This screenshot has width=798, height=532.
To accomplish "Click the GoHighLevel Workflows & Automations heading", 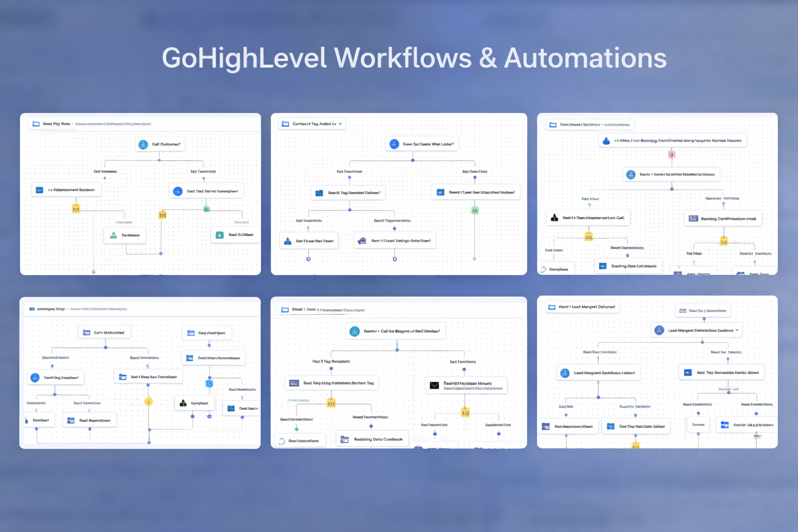I will (x=414, y=58).
